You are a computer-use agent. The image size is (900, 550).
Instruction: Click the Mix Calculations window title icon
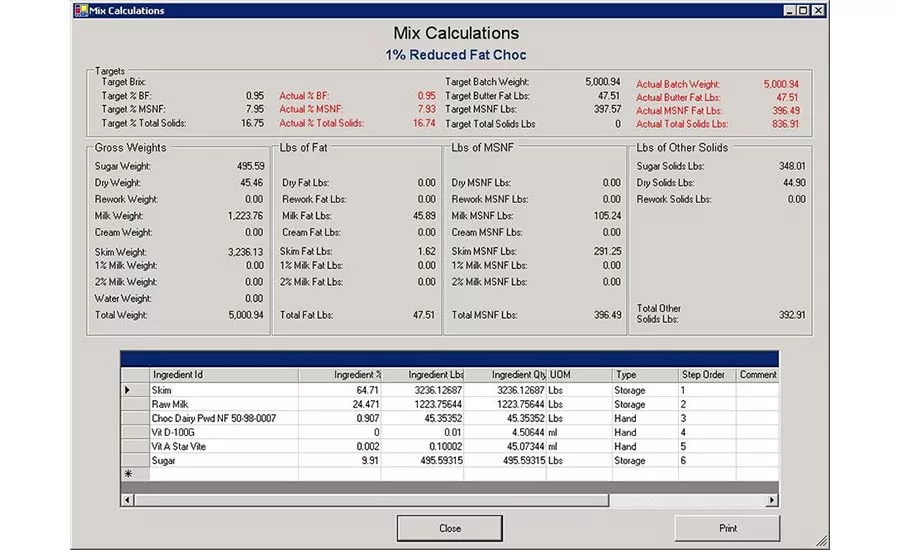pos(81,10)
